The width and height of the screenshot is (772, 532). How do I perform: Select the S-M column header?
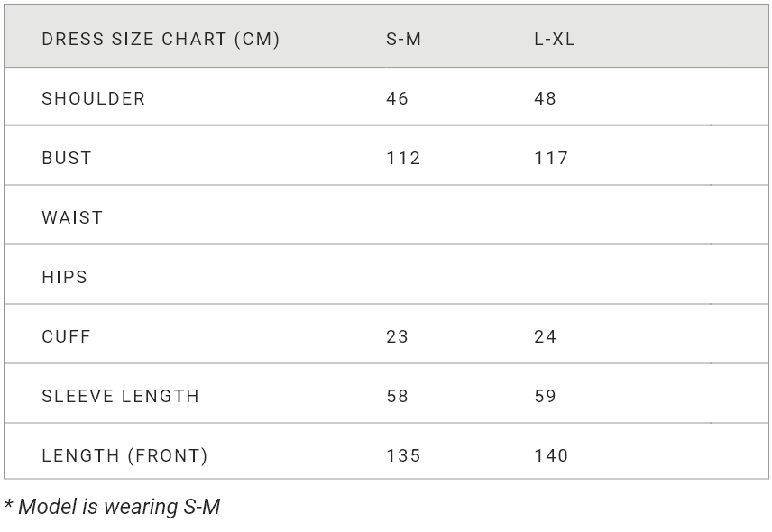(x=404, y=39)
